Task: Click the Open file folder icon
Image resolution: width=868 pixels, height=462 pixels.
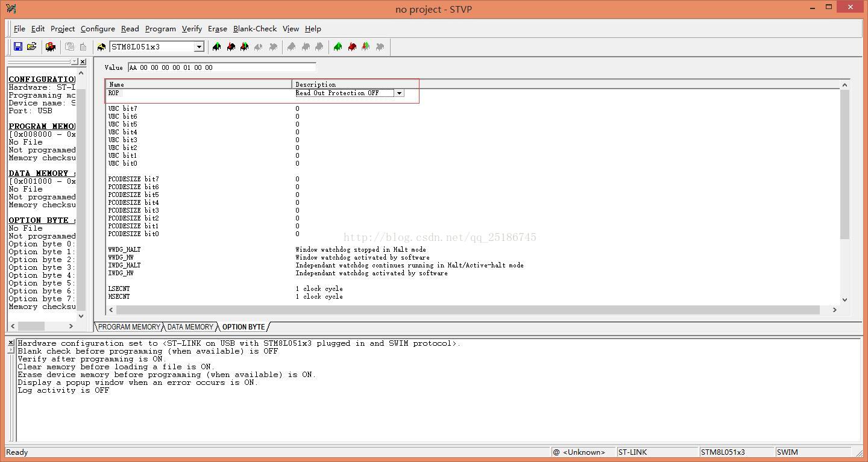Action: pyautogui.click(x=32, y=46)
